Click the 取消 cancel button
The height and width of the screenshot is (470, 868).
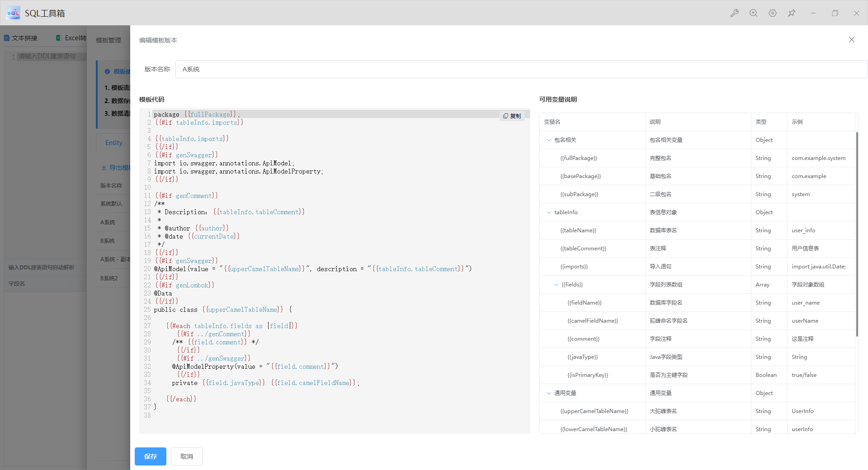(x=186, y=456)
